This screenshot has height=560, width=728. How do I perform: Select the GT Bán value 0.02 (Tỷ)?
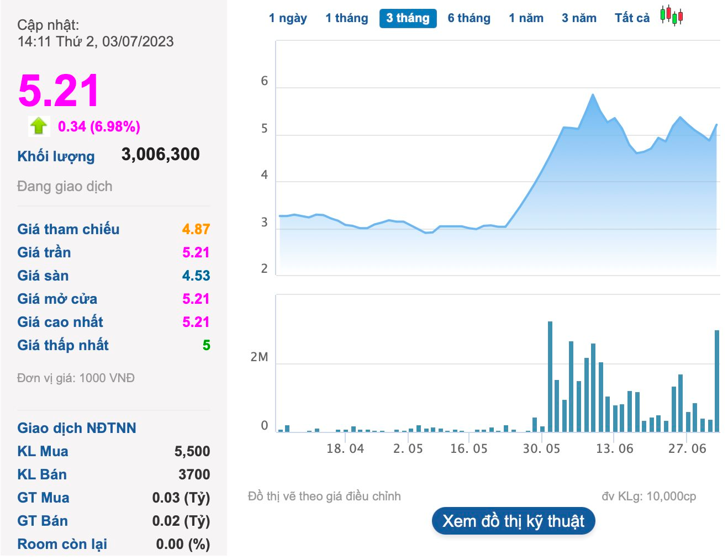(181, 521)
